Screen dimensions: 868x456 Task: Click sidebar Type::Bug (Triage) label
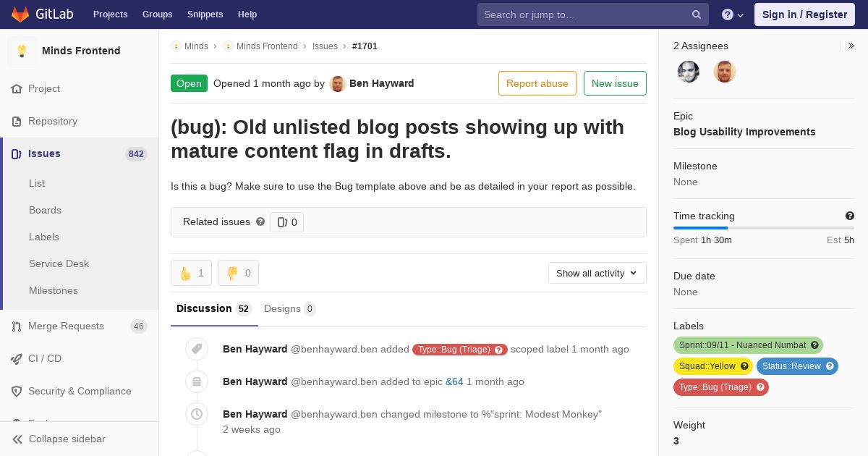[715, 387]
